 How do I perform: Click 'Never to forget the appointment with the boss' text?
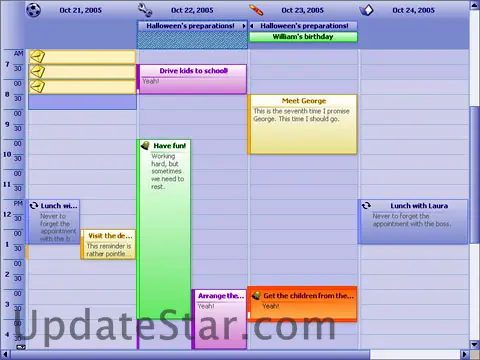tap(412, 220)
